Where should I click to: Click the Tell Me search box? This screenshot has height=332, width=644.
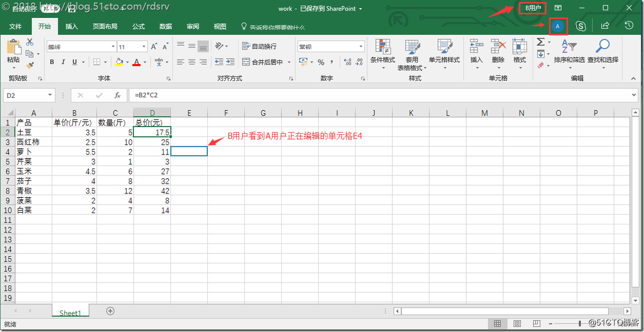[x=273, y=27]
